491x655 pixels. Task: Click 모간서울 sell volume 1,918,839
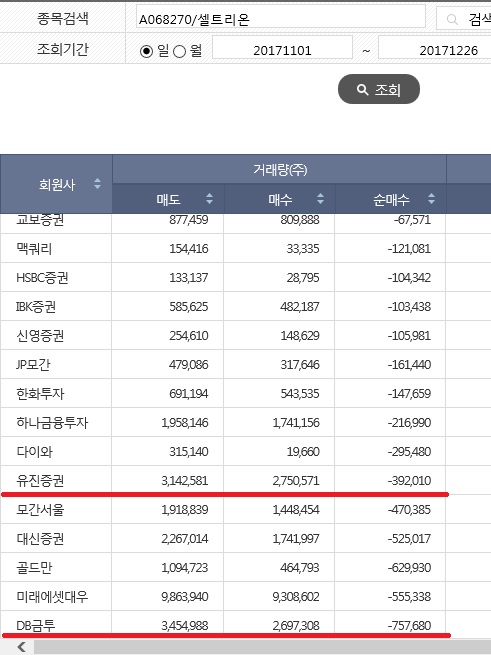tap(185, 510)
